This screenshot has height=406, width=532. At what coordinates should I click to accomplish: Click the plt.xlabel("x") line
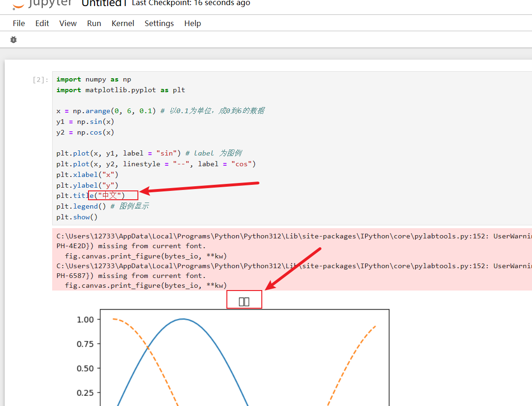pos(87,175)
